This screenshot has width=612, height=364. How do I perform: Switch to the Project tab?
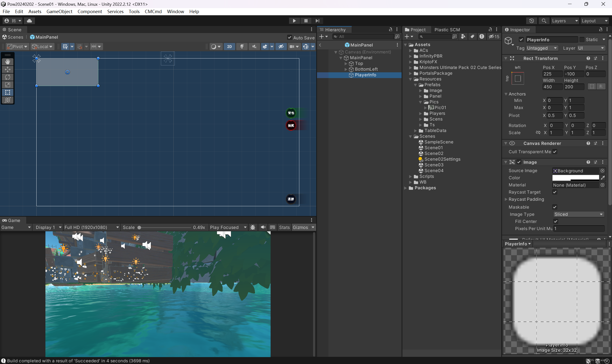click(x=418, y=29)
